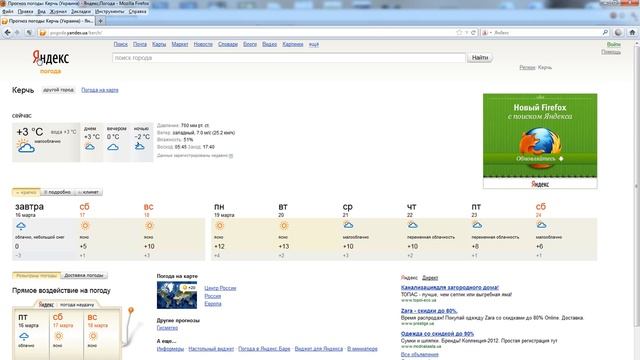Open the Файл menu
The image size is (640, 360).
pos(8,11)
